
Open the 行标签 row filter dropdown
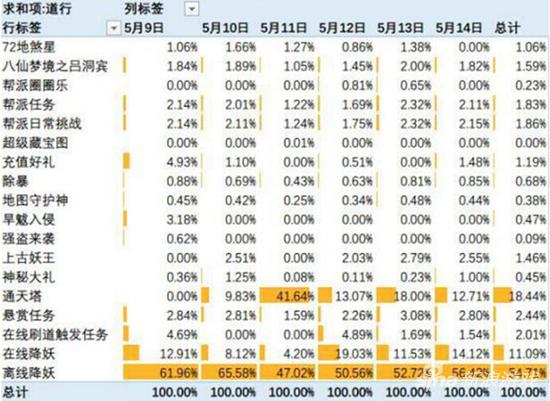tap(113, 28)
